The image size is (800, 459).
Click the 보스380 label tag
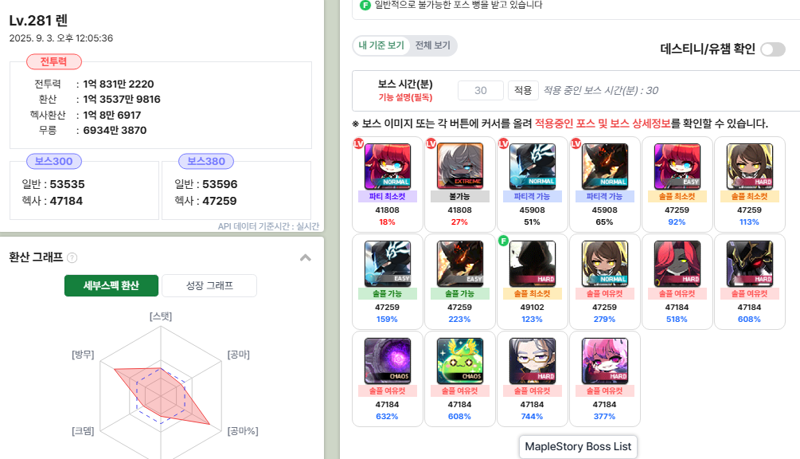pyautogui.click(x=206, y=161)
